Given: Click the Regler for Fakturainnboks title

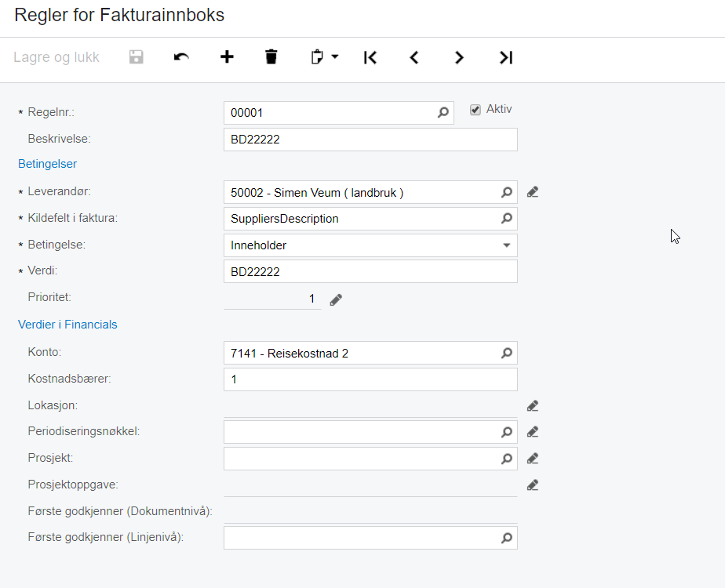Looking at the screenshot, I should point(119,15).
